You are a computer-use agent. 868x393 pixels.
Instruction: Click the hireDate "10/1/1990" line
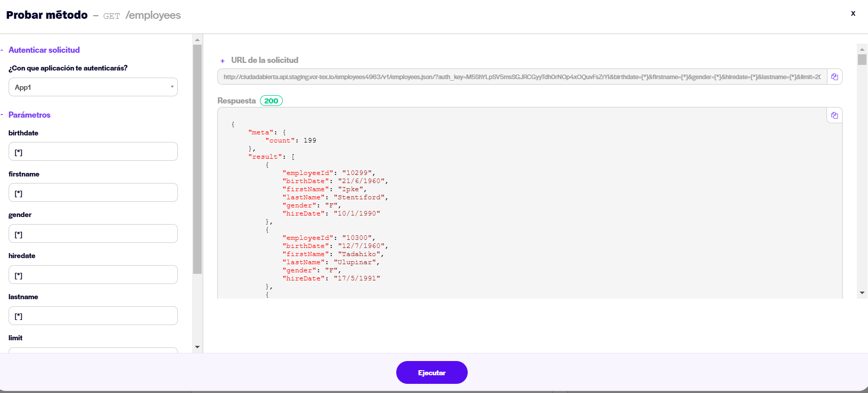click(331, 213)
